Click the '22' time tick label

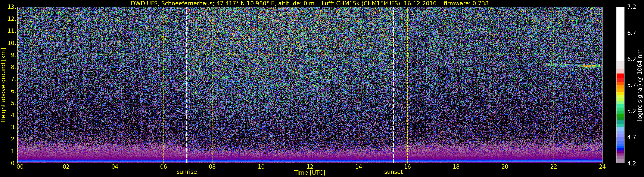pyautogui.click(x=554, y=167)
